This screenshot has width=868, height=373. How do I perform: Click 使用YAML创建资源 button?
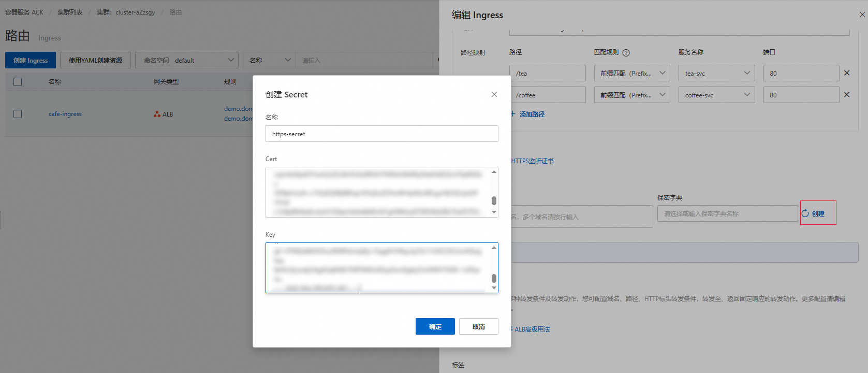96,60
